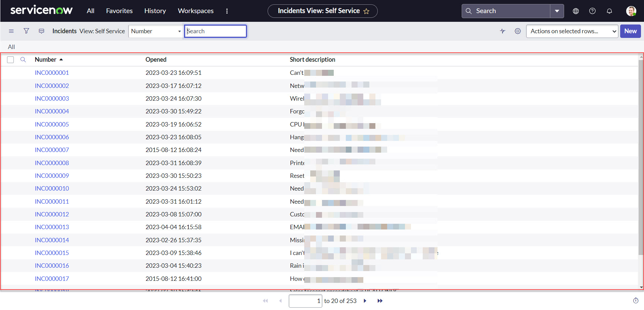Open the help question mark icon

pyautogui.click(x=592, y=11)
